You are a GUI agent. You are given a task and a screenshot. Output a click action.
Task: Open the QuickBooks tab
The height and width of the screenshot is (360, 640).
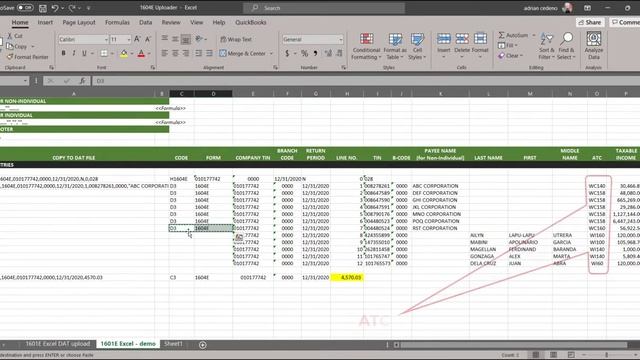(251, 22)
